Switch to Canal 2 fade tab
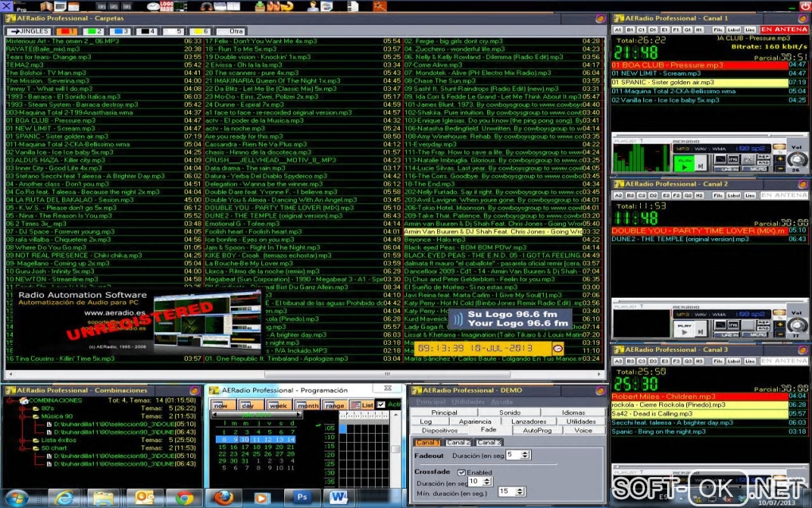The width and height of the screenshot is (812, 508). point(457,442)
